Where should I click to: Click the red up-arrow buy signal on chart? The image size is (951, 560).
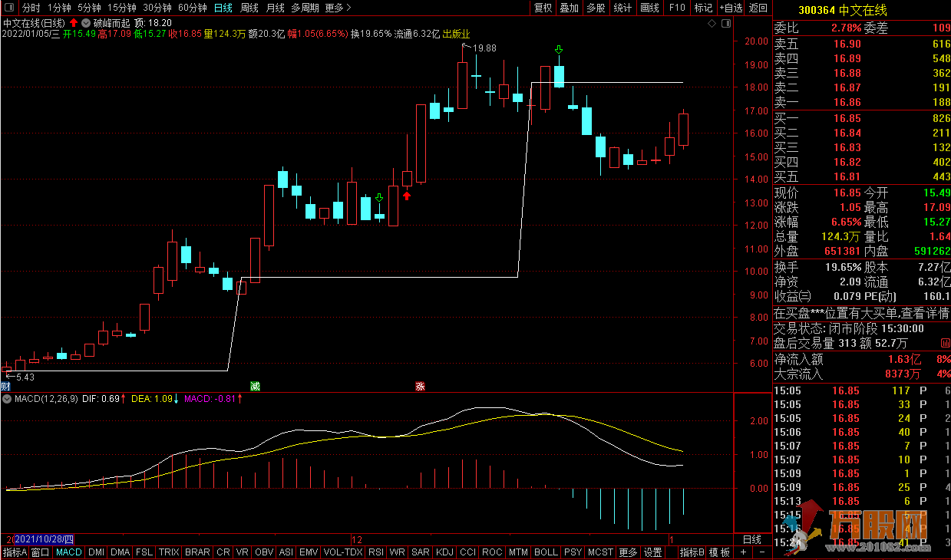pyautogui.click(x=407, y=196)
